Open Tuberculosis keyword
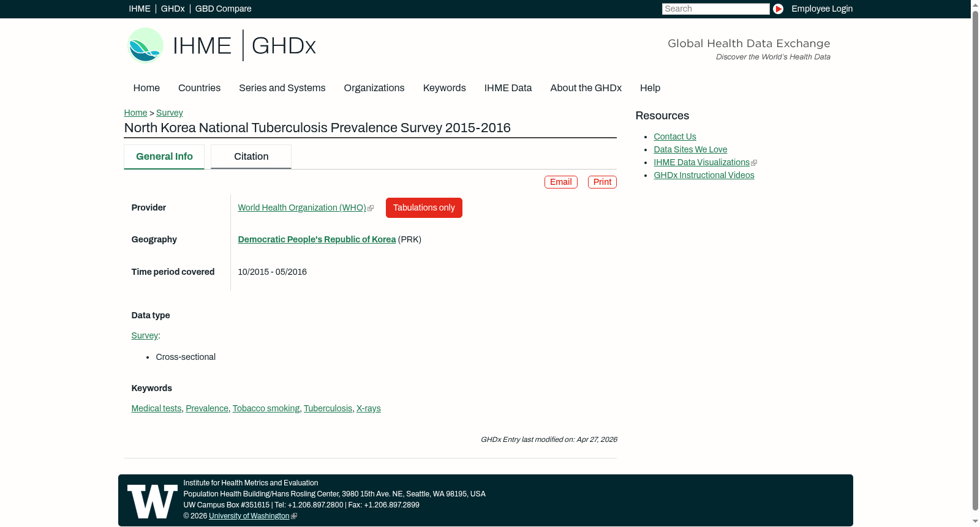The image size is (980, 527). point(328,408)
